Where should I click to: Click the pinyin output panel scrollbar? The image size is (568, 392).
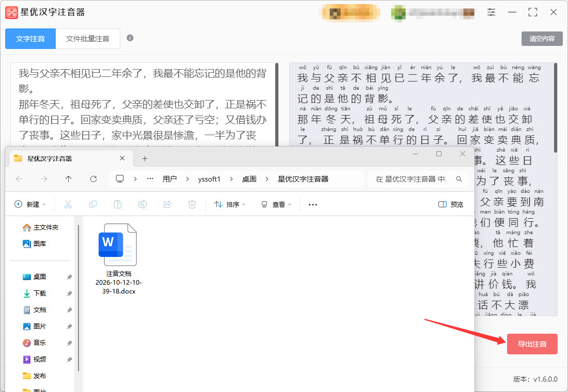[x=556, y=108]
